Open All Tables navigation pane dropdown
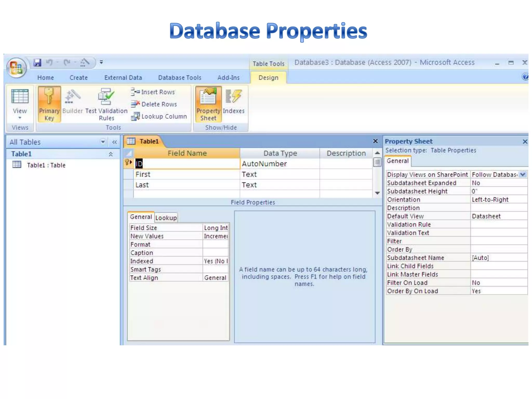532x399 pixels. tap(103, 142)
